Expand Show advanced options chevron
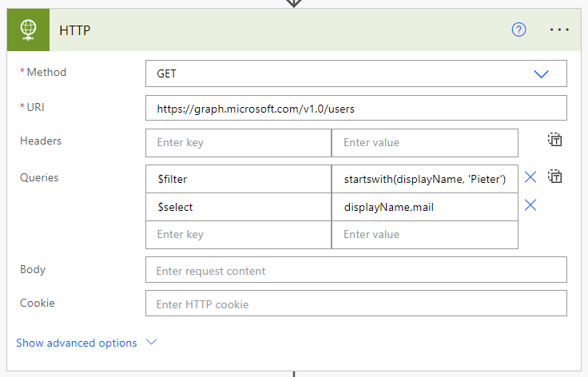This screenshot has height=377, width=588. coord(151,342)
